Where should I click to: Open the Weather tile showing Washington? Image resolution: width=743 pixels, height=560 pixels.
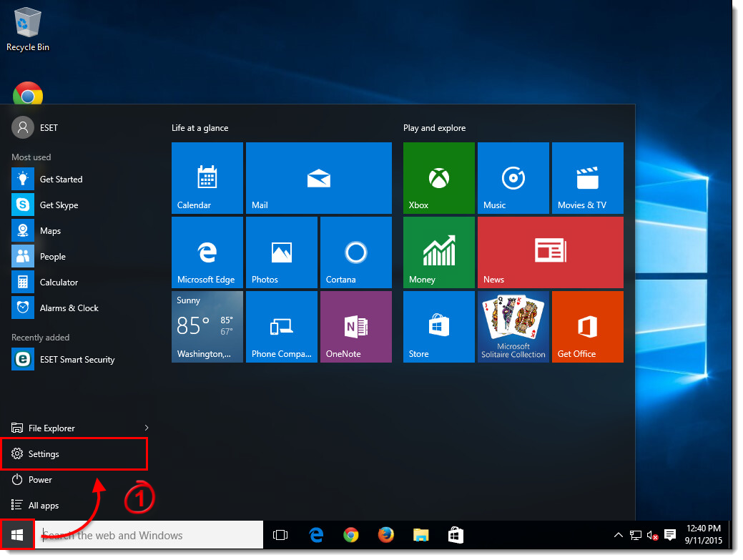[x=207, y=326]
